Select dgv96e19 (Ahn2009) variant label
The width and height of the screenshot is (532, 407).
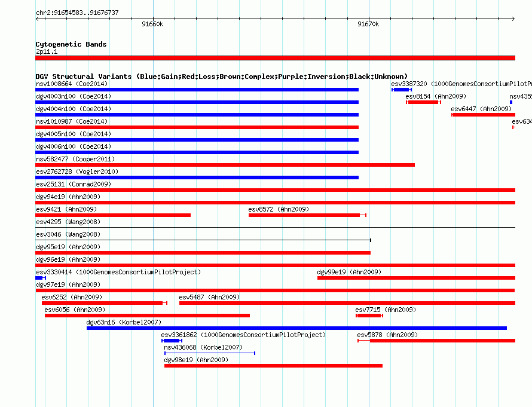(68, 259)
